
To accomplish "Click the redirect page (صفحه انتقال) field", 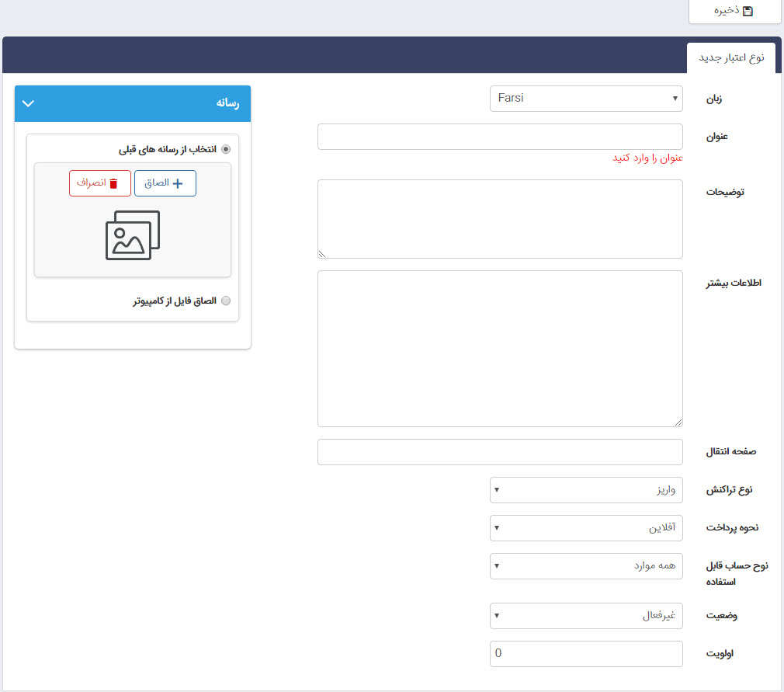I will pos(500,452).
